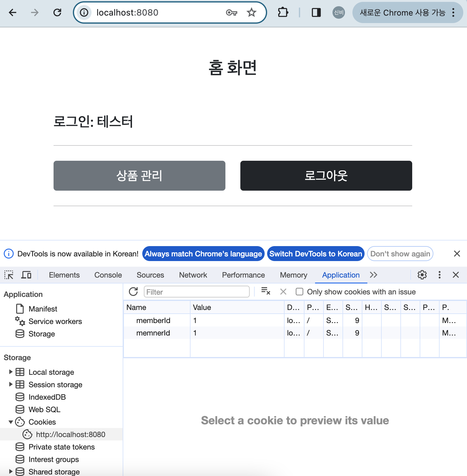Reload the localhost page

click(57, 12)
